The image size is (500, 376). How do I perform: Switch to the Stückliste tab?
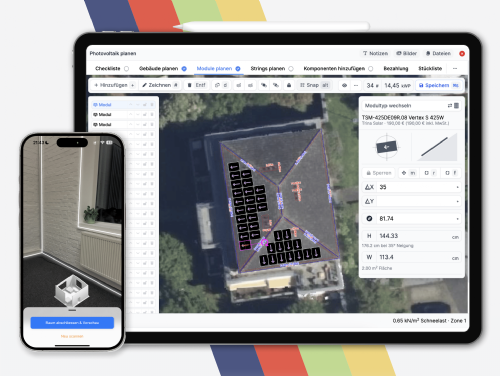click(430, 69)
